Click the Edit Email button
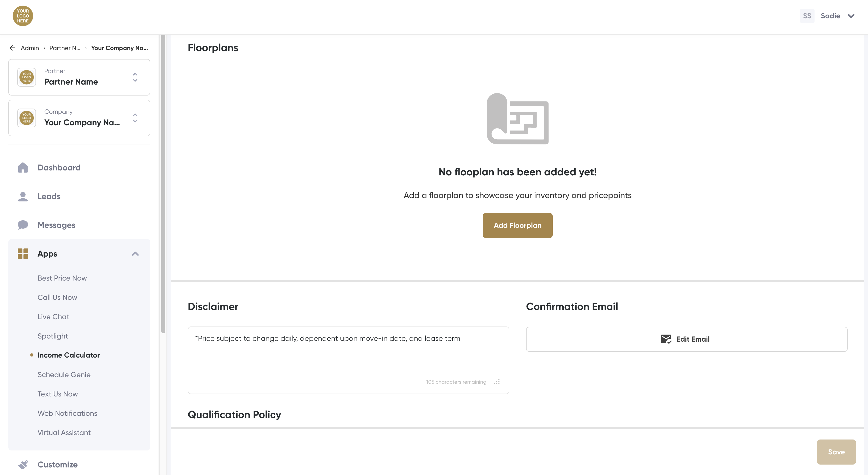Viewport: 868px width, 475px height. pyautogui.click(x=686, y=339)
